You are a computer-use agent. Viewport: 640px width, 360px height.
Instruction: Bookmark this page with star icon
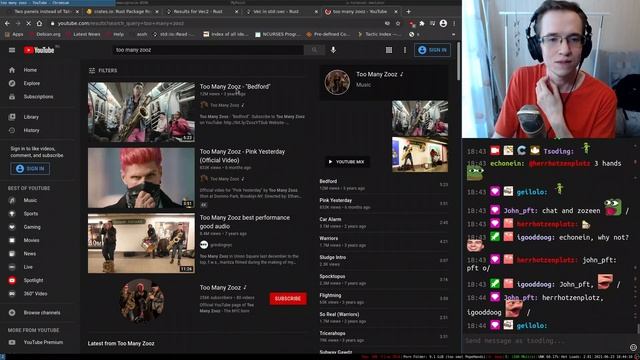[398, 24]
